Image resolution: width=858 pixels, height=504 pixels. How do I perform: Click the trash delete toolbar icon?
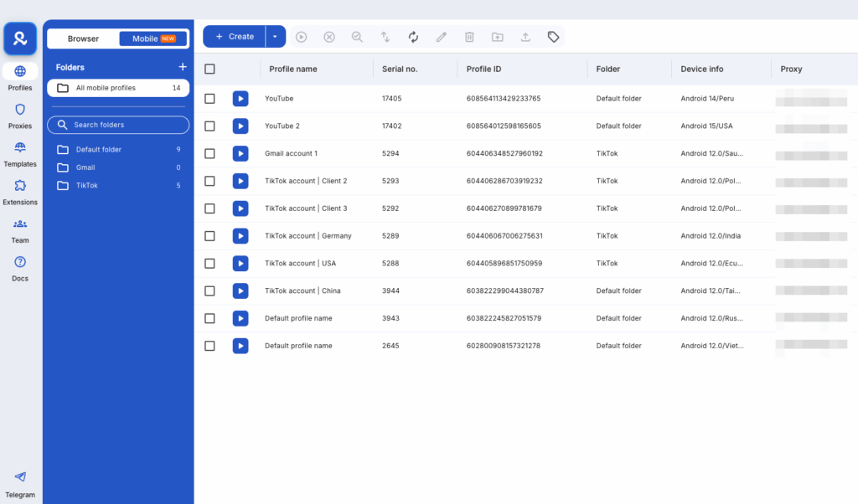pyautogui.click(x=469, y=37)
